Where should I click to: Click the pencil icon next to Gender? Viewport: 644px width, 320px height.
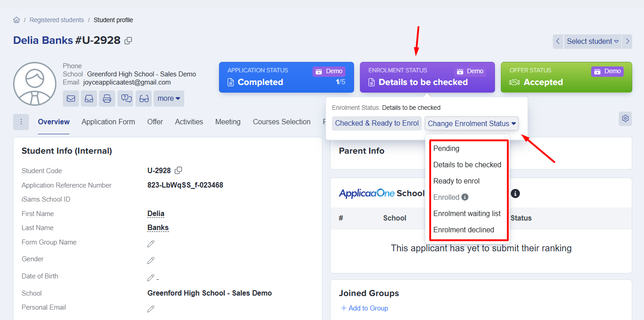tap(151, 260)
